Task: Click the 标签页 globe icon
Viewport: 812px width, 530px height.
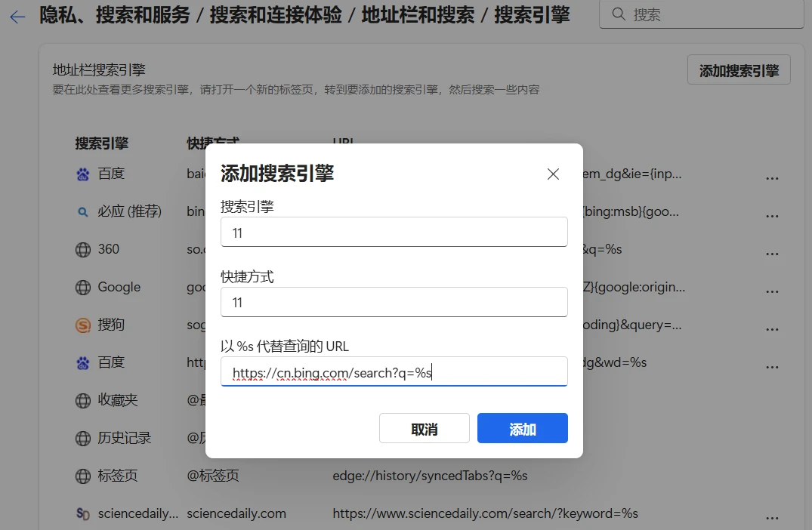Action: [x=83, y=476]
